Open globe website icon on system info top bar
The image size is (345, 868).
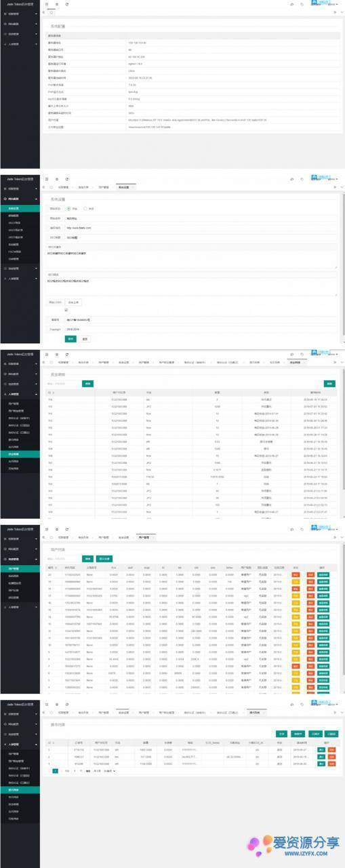tap(56, 4)
